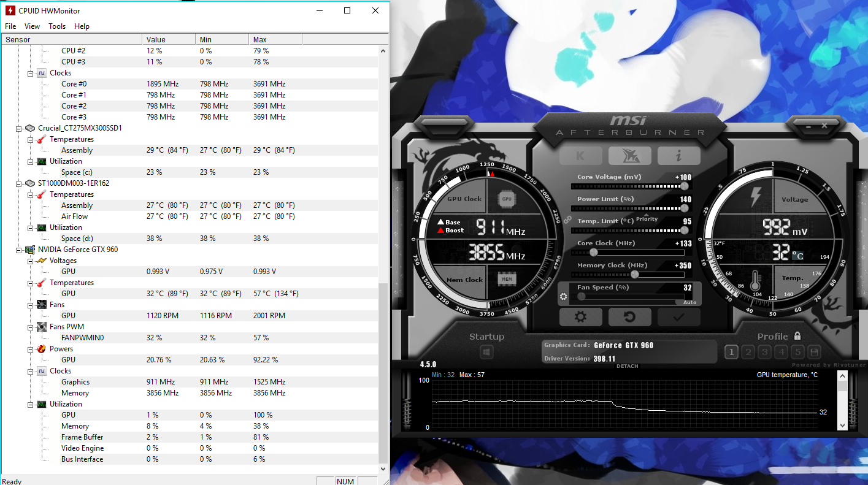Click the icon beside Fans PWM node
Image resolution: width=868 pixels, height=485 pixels.
tap(42, 327)
